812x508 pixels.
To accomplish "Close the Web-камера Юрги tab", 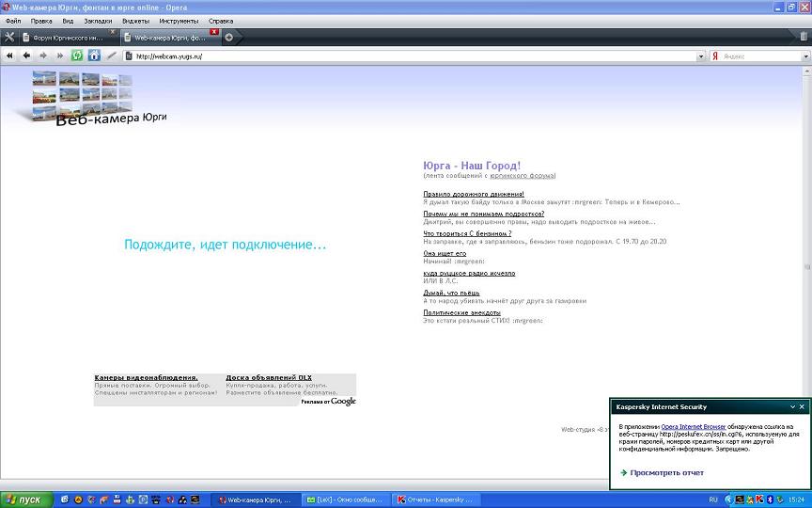I will 214,33.
